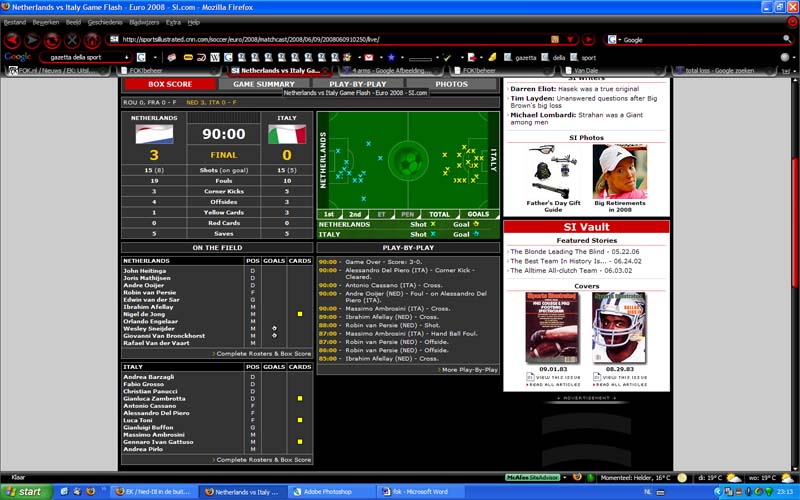Click the Italy 'Complete Rosters & Box Score' link

coord(262,460)
